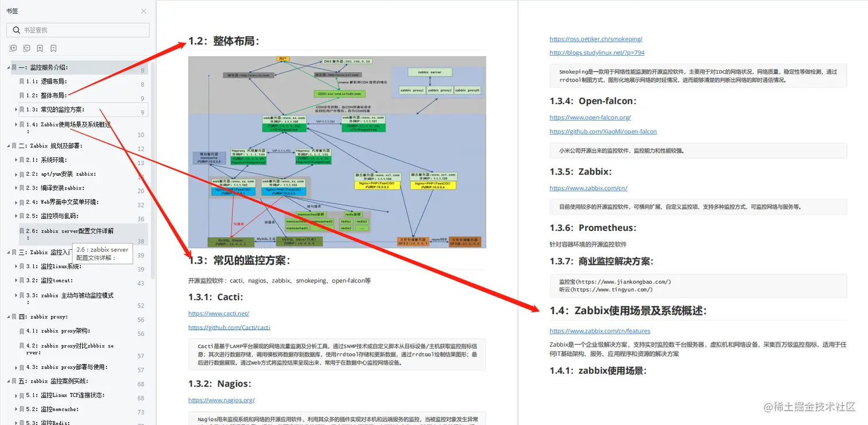868x425 pixels.
Task: Expand the 1.3 常见的监控方案 entry
Action: coord(16,109)
